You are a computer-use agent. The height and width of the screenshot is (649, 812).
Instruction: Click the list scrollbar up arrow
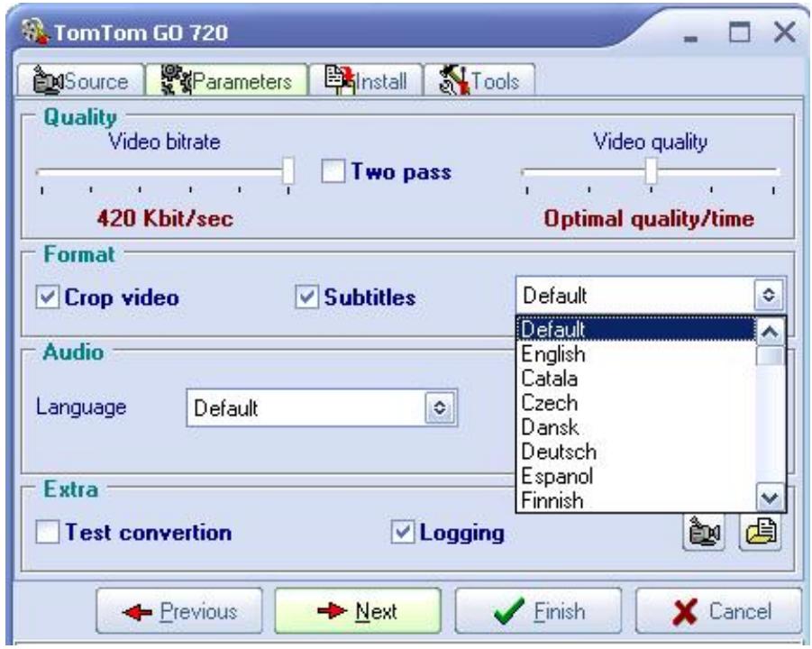pyautogui.click(x=770, y=332)
